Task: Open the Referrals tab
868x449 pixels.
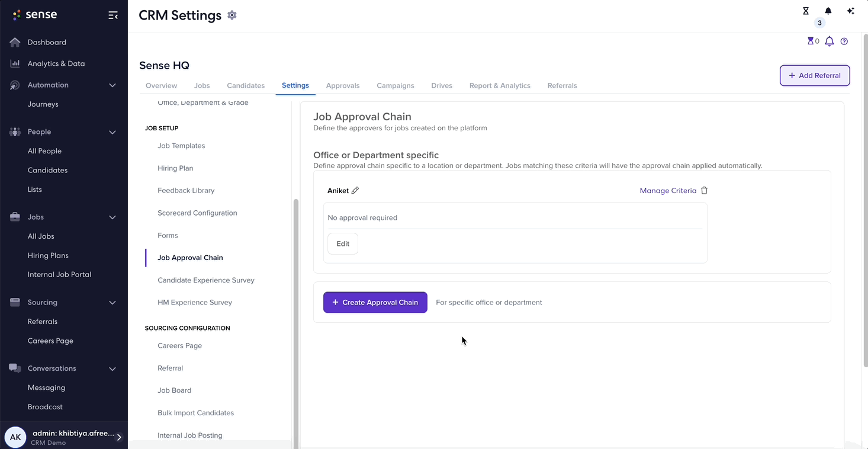Action: [x=562, y=85]
